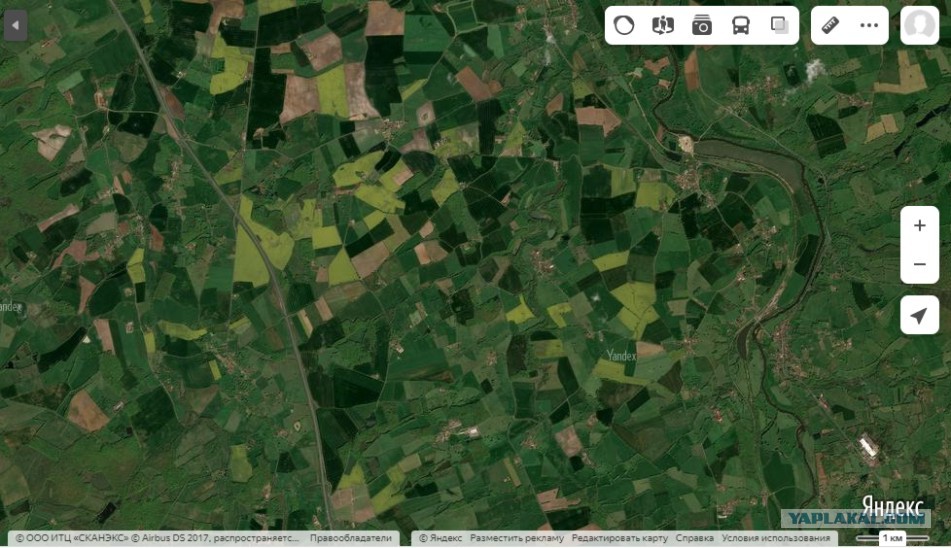951x548 pixels.
Task: Open the more options three-dot menu
Action: tap(869, 25)
